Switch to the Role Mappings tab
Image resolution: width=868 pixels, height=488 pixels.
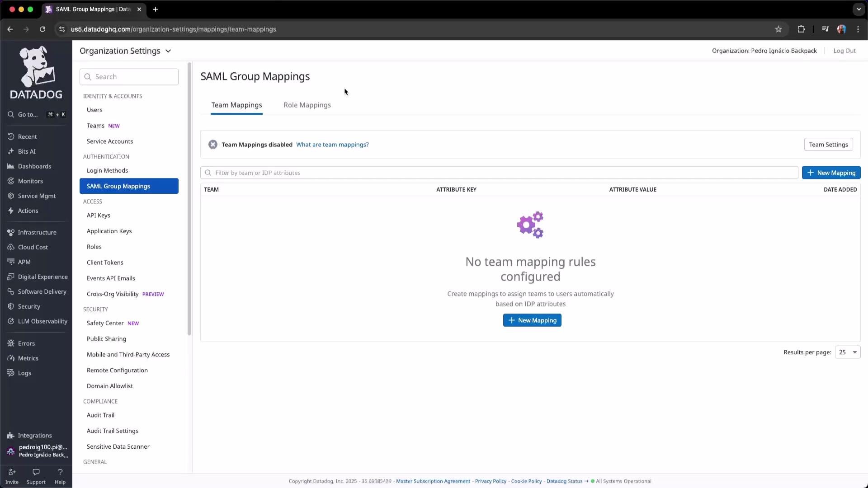pos(307,105)
